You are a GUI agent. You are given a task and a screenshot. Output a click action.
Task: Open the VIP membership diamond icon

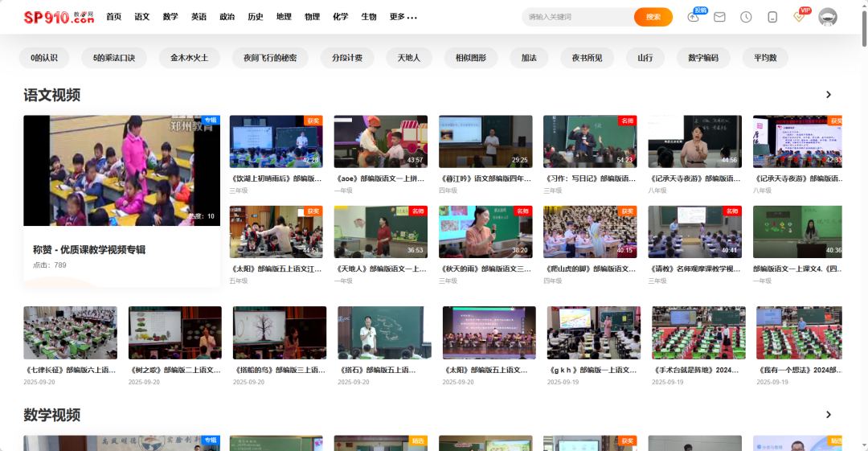click(x=799, y=17)
